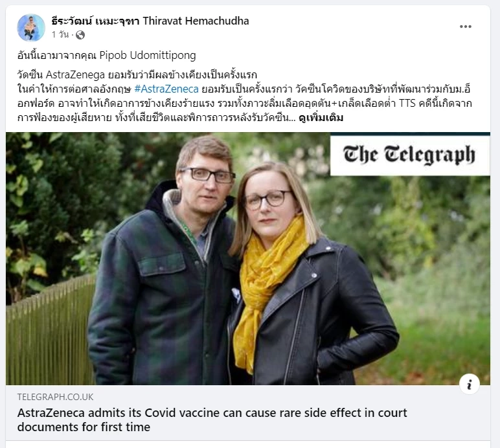Screen dimensions: 500x448
Task: Click the globe public privacy icon
Action: (x=80, y=35)
